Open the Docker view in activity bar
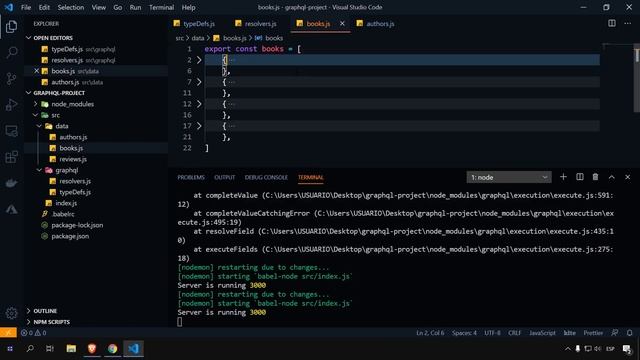The height and width of the screenshot is (360, 640). pyautogui.click(x=11, y=183)
